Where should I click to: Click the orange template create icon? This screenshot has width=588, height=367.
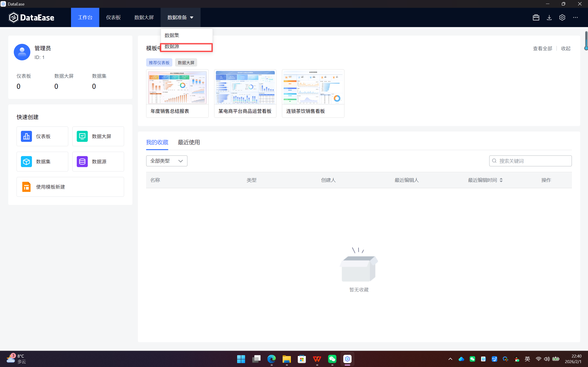click(26, 187)
